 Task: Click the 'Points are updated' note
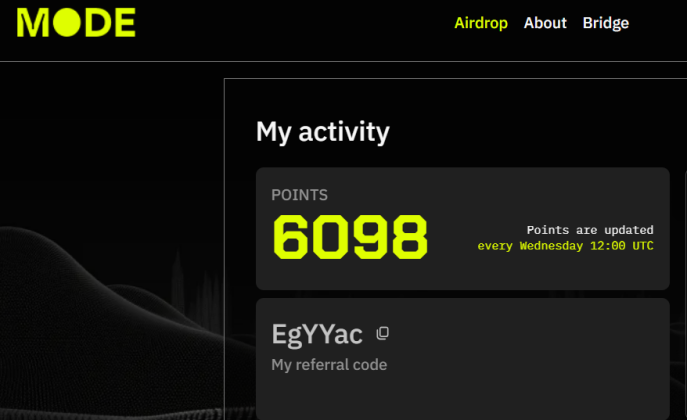coord(590,230)
